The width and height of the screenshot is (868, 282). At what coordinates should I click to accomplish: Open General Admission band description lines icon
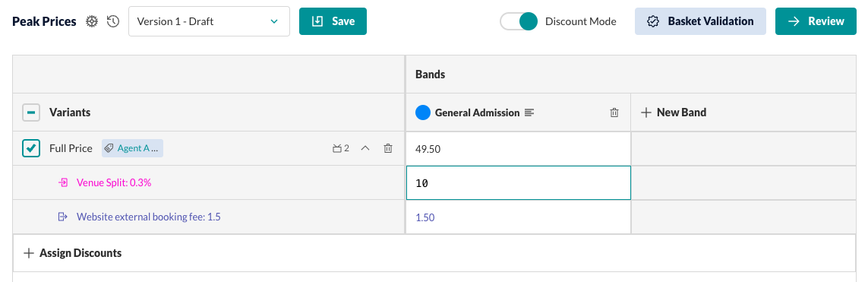click(x=529, y=112)
